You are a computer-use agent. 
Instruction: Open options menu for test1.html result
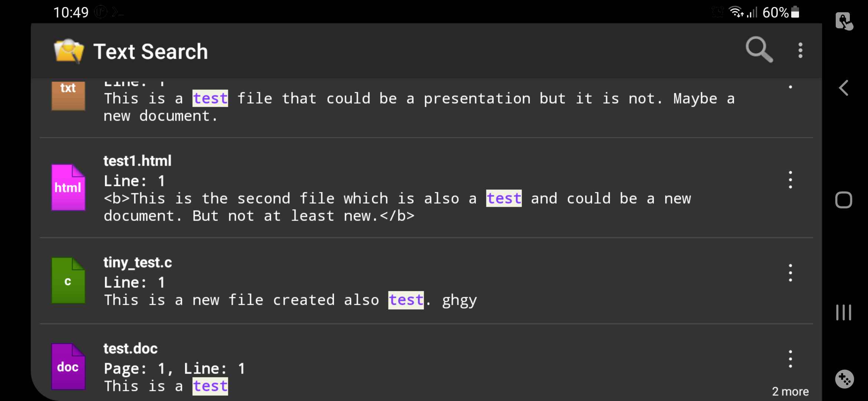tap(790, 180)
